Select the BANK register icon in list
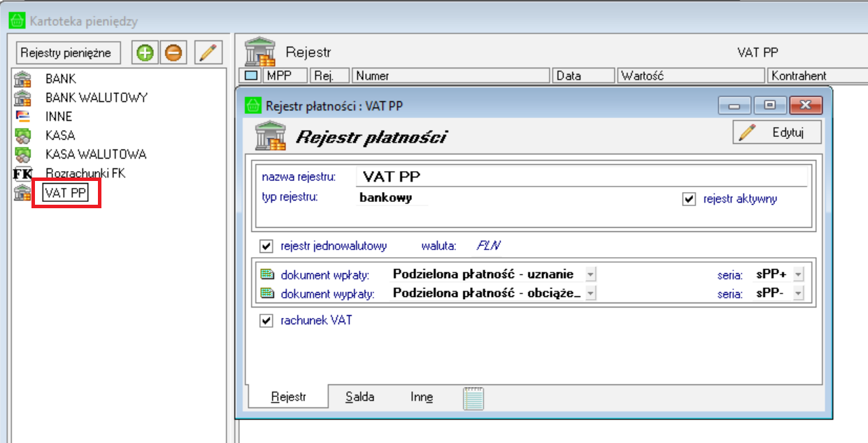The width and height of the screenshot is (868, 443). (x=23, y=79)
